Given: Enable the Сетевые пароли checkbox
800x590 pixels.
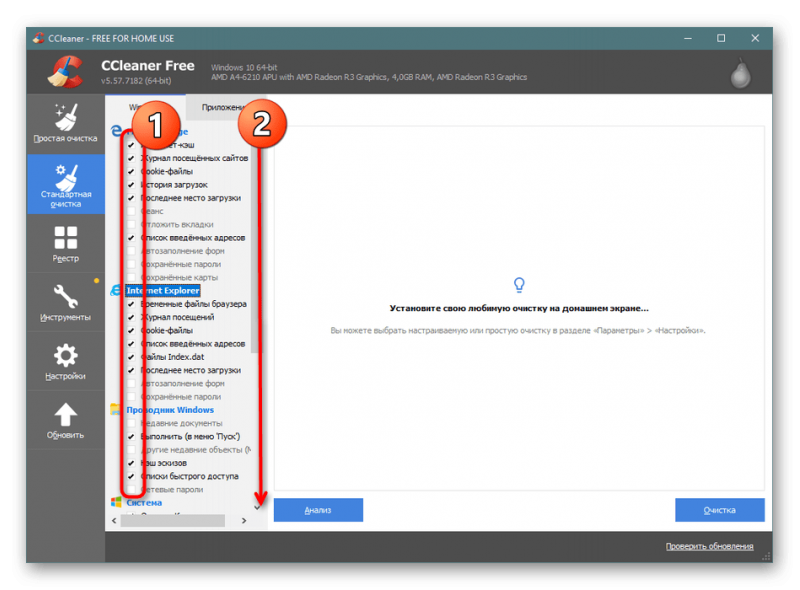Looking at the screenshot, I should tap(131, 490).
